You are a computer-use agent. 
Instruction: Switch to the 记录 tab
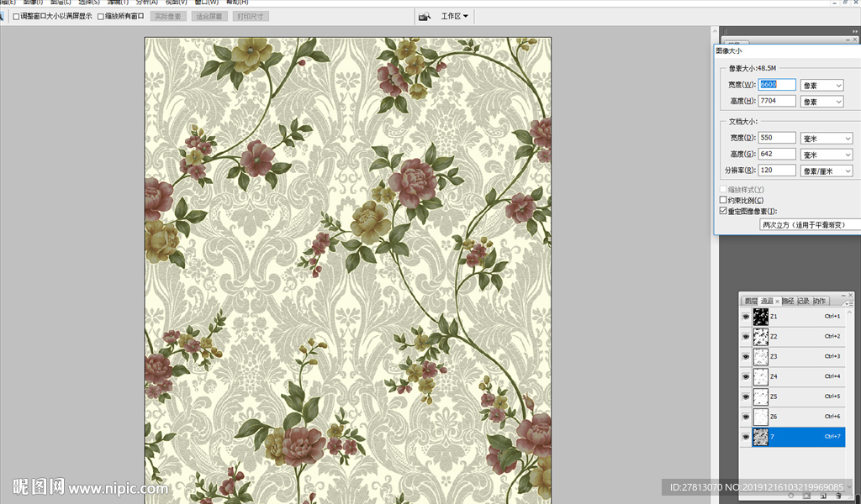pyautogui.click(x=803, y=301)
